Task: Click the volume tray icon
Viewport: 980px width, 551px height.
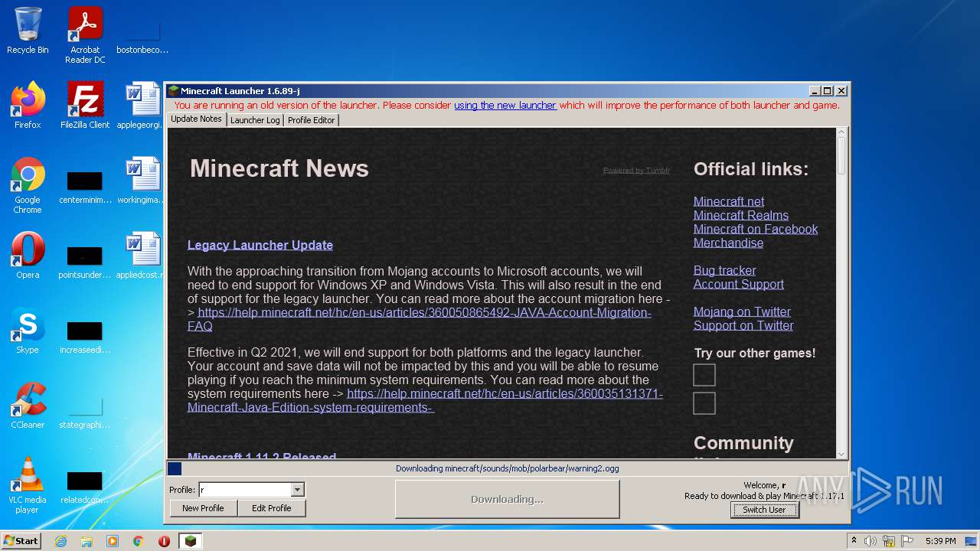Action: click(871, 541)
